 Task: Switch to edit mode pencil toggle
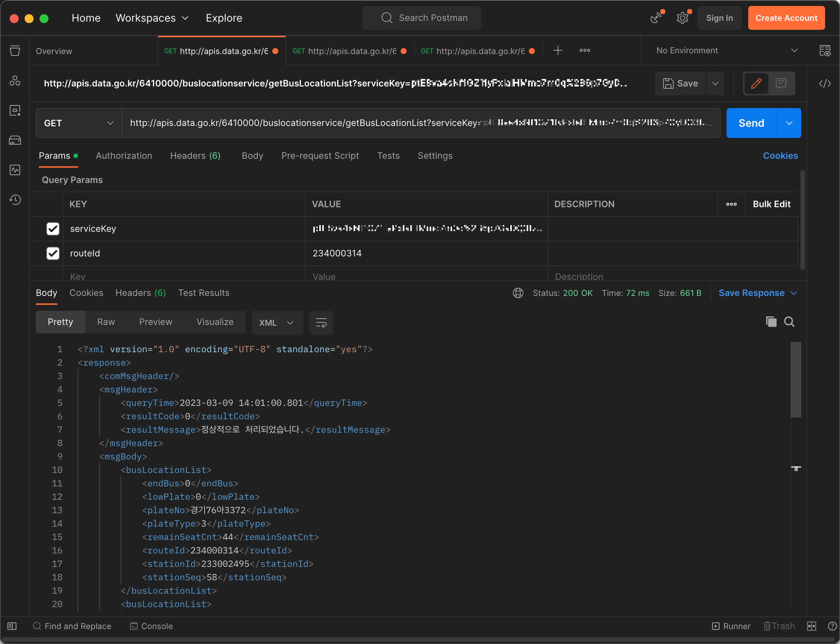[x=756, y=83]
